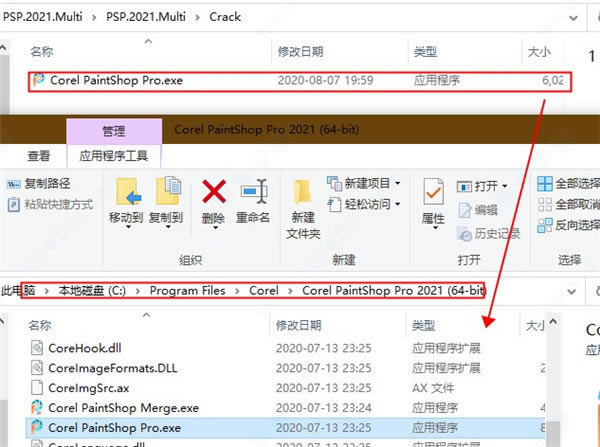Click the second PSP.2021.Multi breadcrumb segment
This screenshot has width=600, height=447.
coord(146,17)
